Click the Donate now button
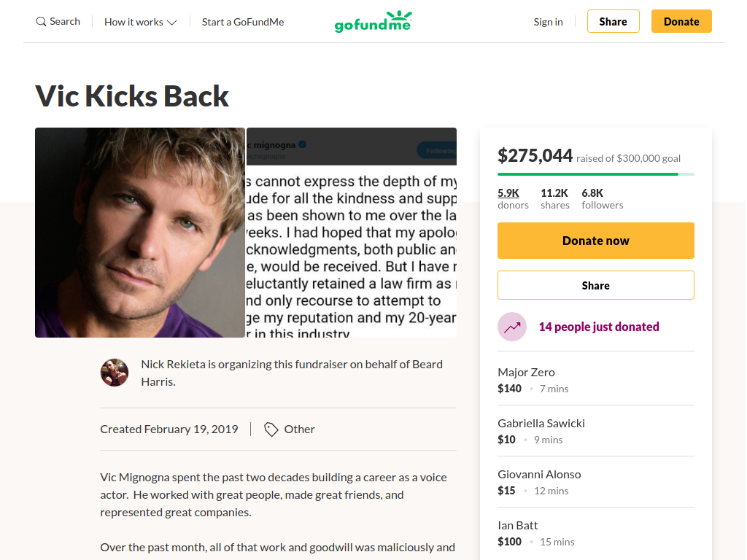Image resolution: width=747 pixels, height=560 pixels. [595, 241]
